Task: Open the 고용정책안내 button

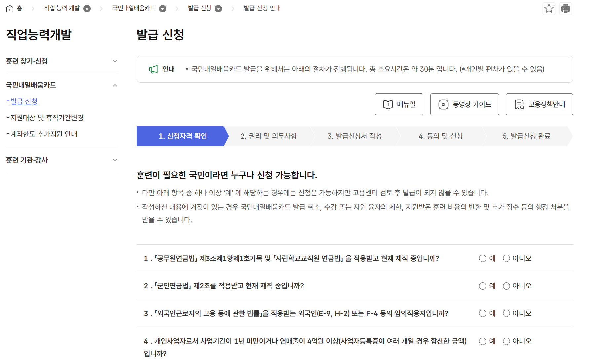Action: 539,104
